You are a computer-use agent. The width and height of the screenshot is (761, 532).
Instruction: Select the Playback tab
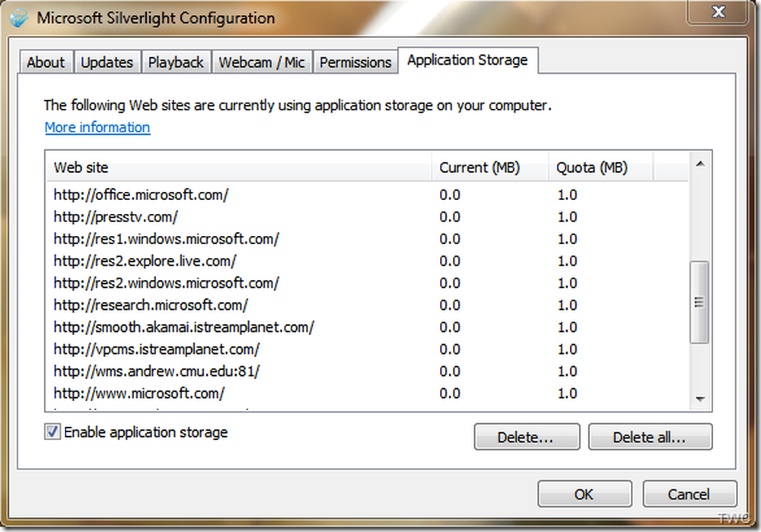pyautogui.click(x=176, y=62)
